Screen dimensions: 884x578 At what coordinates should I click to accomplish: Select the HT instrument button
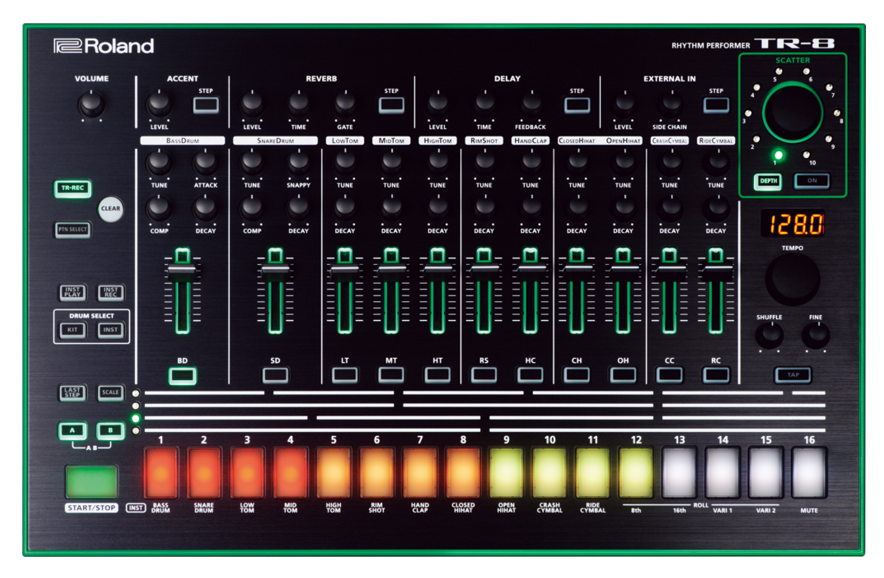437,375
